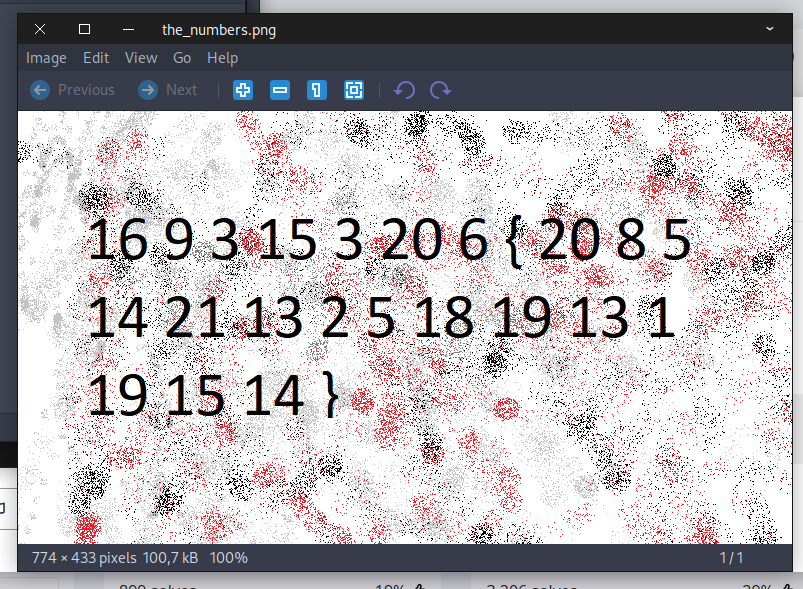Screen dimensions: 803x589
Task: Open the View menu
Action: (x=141, y=58)
